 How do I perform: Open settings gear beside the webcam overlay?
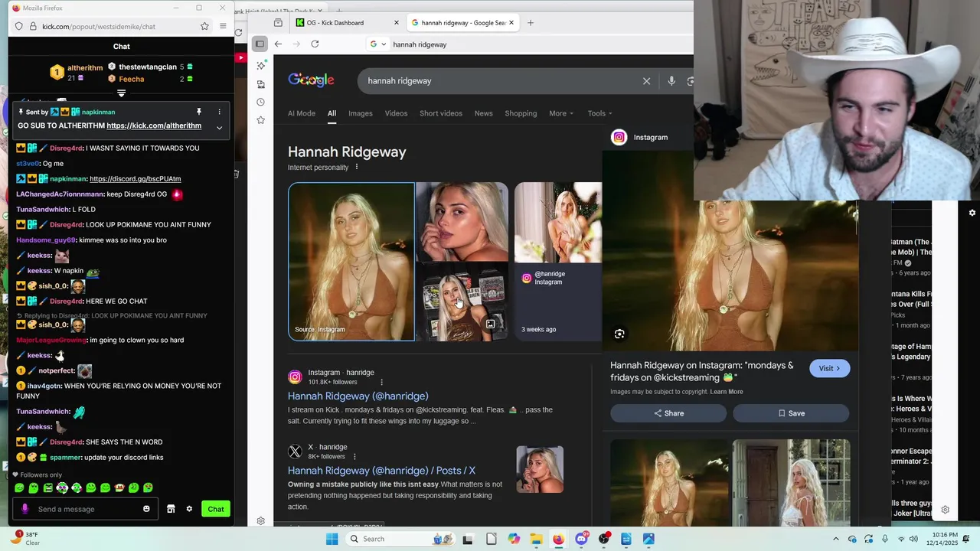(x=972, y=213)
